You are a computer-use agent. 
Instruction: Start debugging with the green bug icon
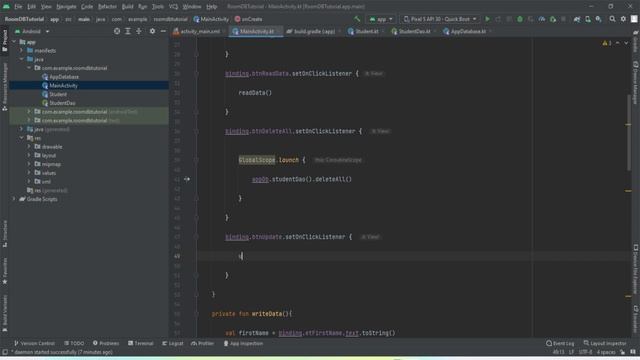520,19
